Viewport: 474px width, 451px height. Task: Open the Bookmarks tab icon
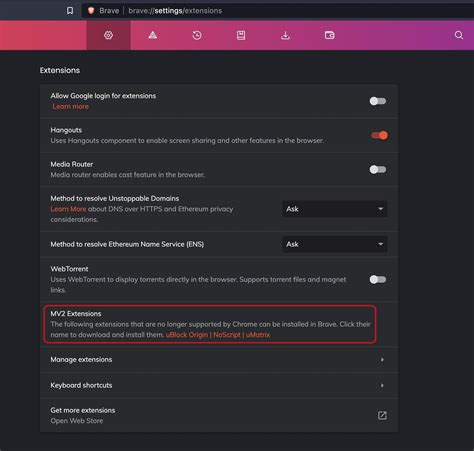(x=241, y=35)
